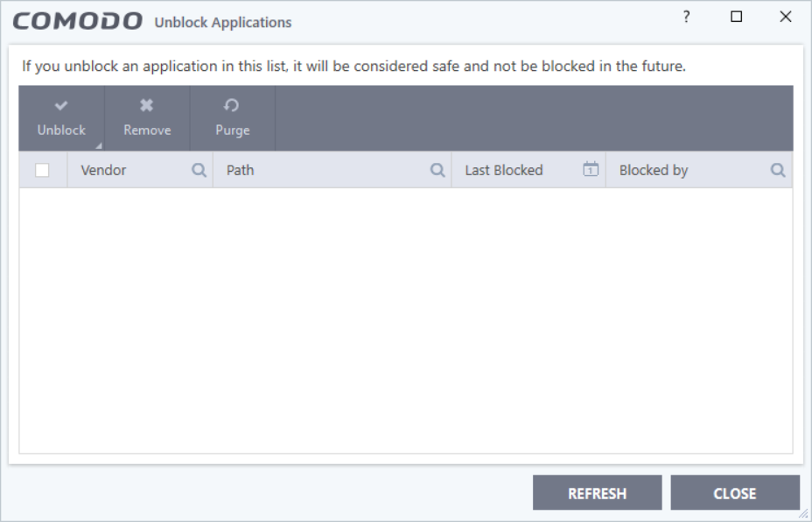Click the Purge toolbar label
812x522 pixels.
pos(233,130)
